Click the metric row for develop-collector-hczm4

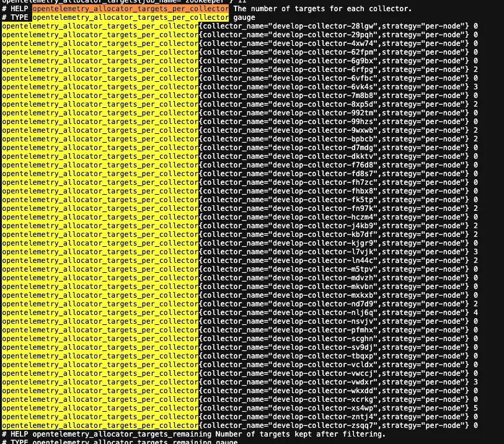tap(240, 217)
